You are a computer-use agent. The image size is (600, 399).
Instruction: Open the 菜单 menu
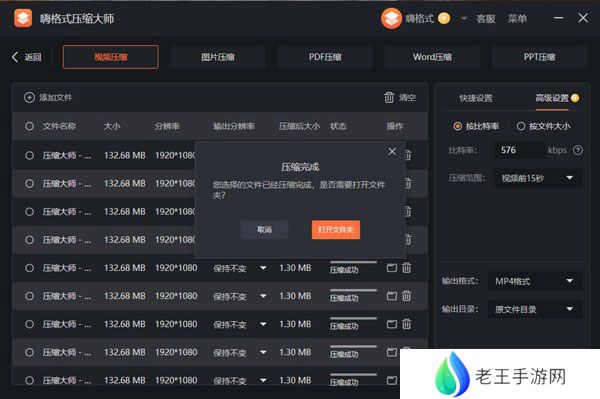517,18
